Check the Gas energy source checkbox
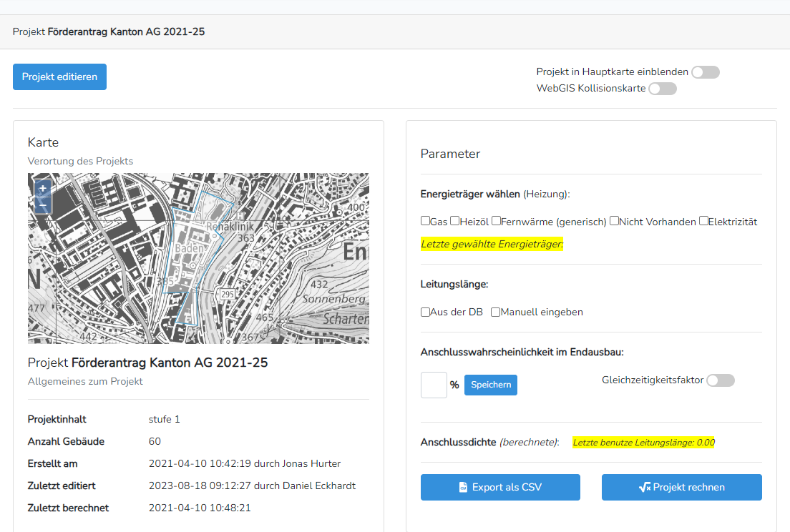 pos(425,221)
